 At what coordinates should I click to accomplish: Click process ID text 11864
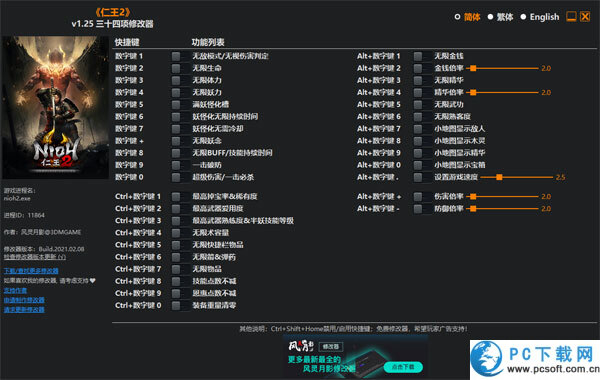(x=36, y=215)
